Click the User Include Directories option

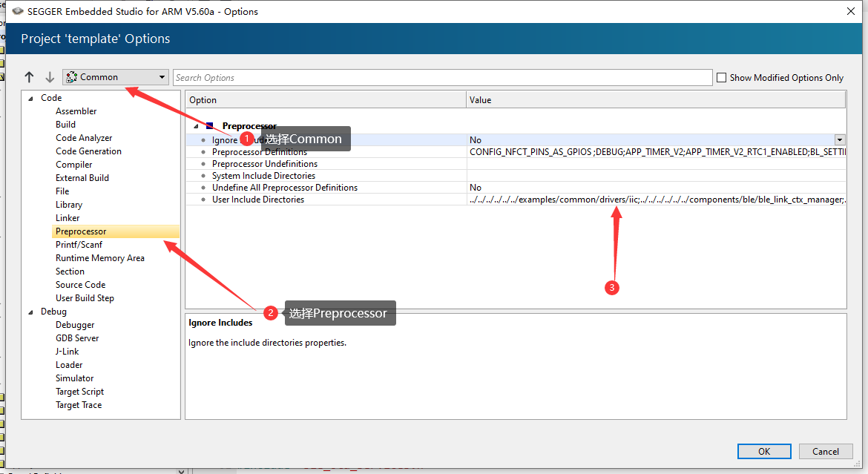pos(258,200)
